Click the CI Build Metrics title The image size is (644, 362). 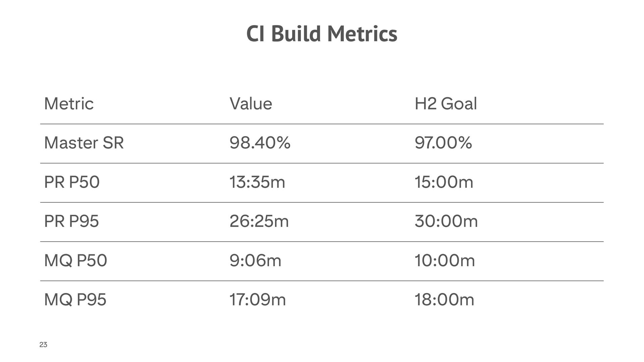tap(322, 34)
